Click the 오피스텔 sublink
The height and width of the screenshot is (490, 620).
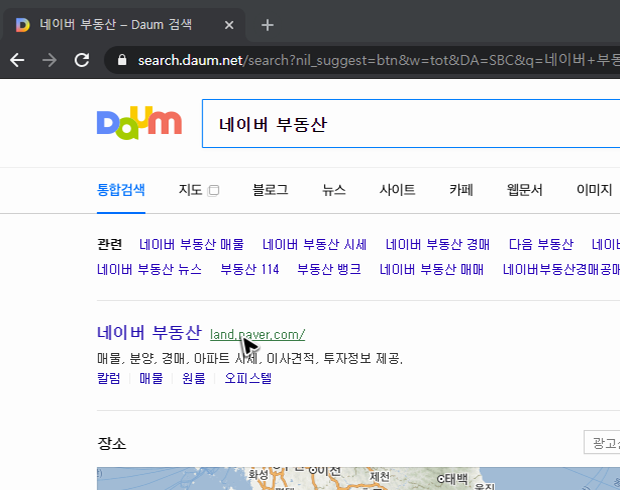(248, 378)
